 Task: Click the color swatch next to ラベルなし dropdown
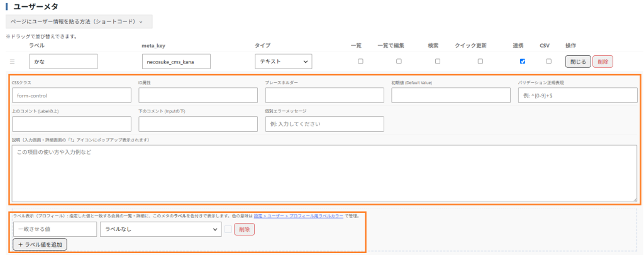(x=228, y=229)
